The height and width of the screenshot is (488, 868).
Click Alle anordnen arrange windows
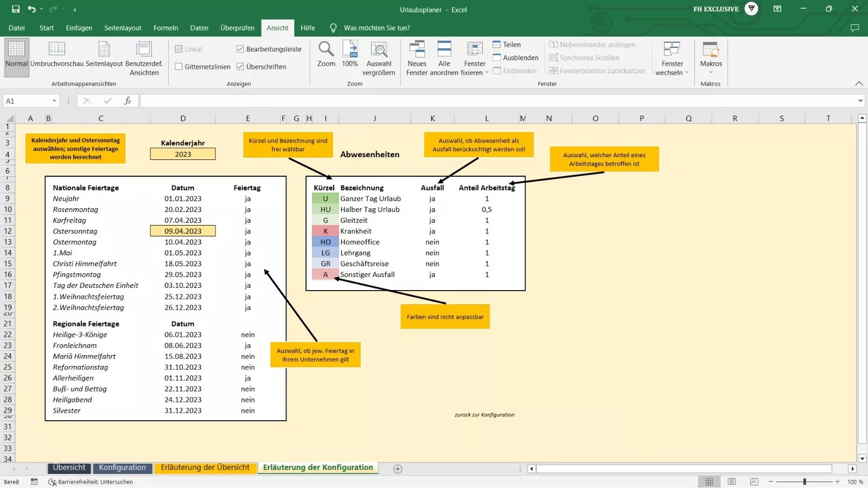pyautogui.click(x=444, y=58)
